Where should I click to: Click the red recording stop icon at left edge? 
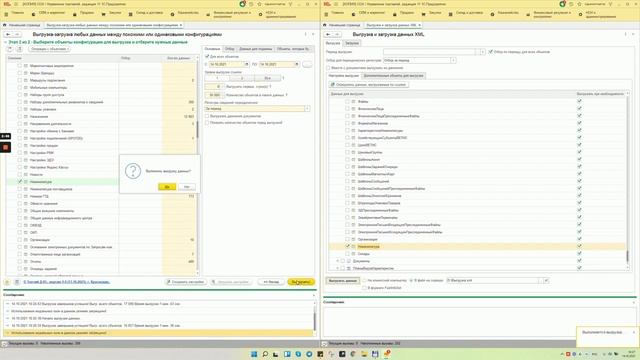(x=5, y=147)
